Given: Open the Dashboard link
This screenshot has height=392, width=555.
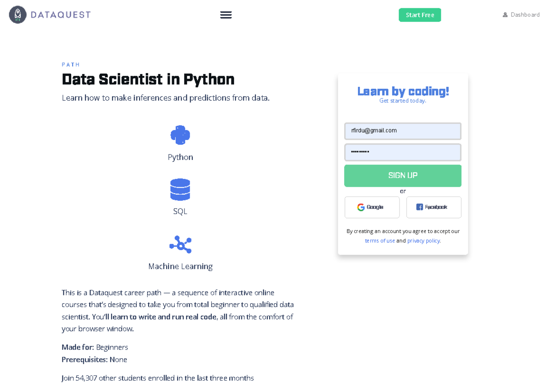Looking at the screenshot, I should (x=521, y=15).
